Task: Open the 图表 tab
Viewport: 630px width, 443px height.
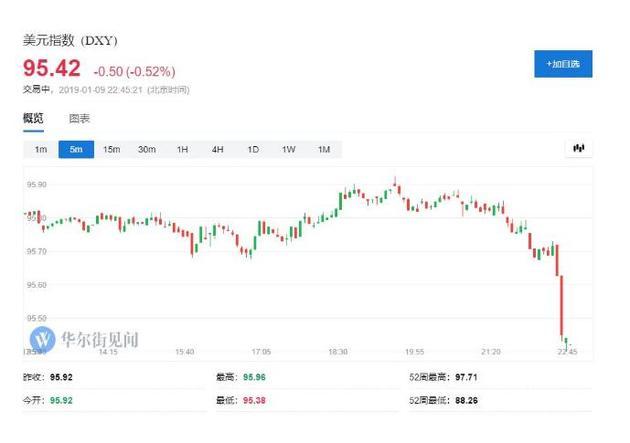Action: point(79,118)
